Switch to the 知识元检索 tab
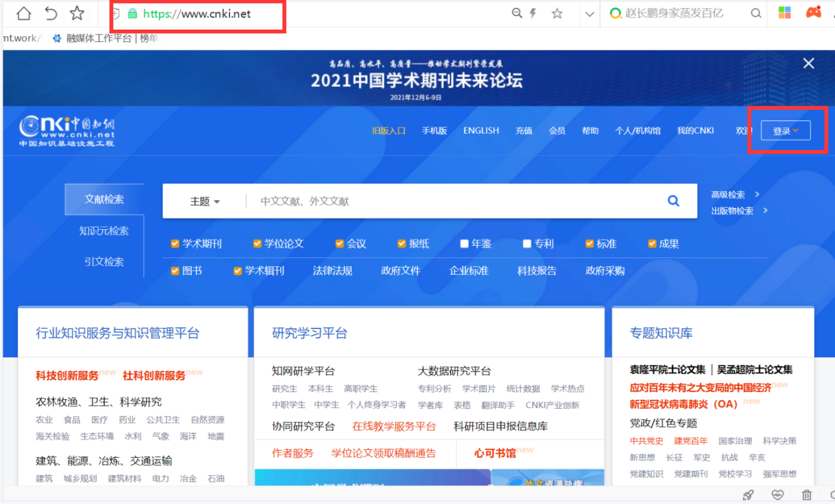Viewport: 835px width, 504px height. click(x=104, y=230)
